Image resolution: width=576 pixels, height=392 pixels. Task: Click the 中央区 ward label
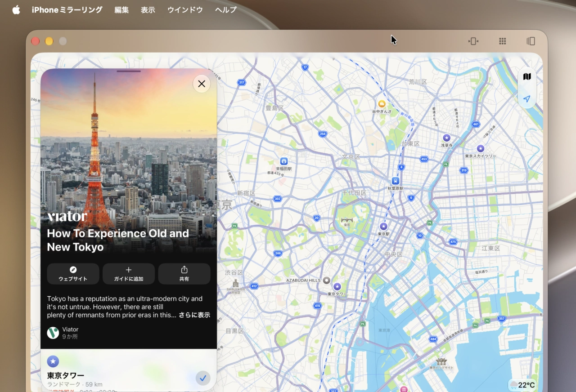point(393,254)
